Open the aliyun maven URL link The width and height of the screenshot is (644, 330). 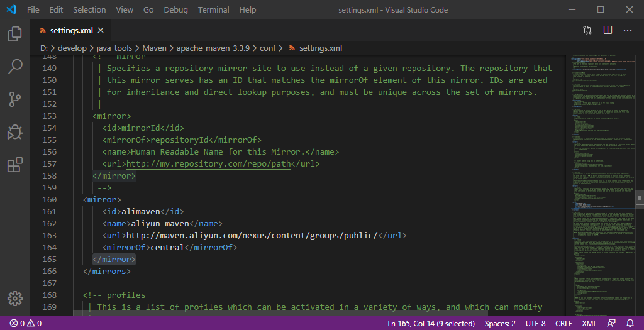click(x=252, y=236)
